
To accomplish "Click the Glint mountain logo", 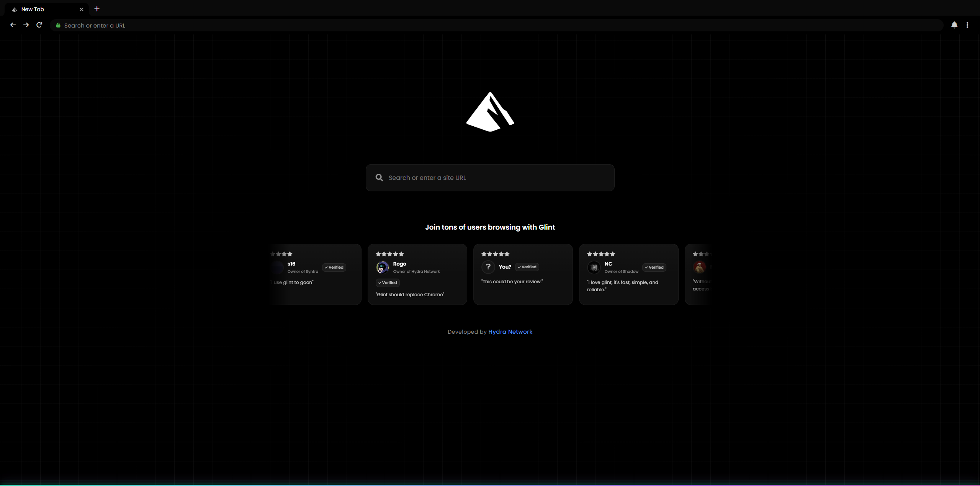I will point(490,111).
